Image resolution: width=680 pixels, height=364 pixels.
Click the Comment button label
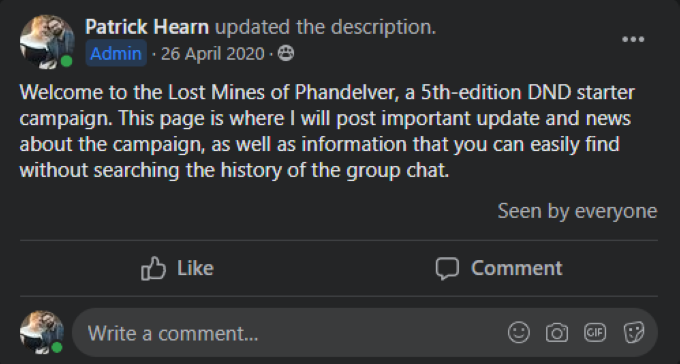coord(517,268)
